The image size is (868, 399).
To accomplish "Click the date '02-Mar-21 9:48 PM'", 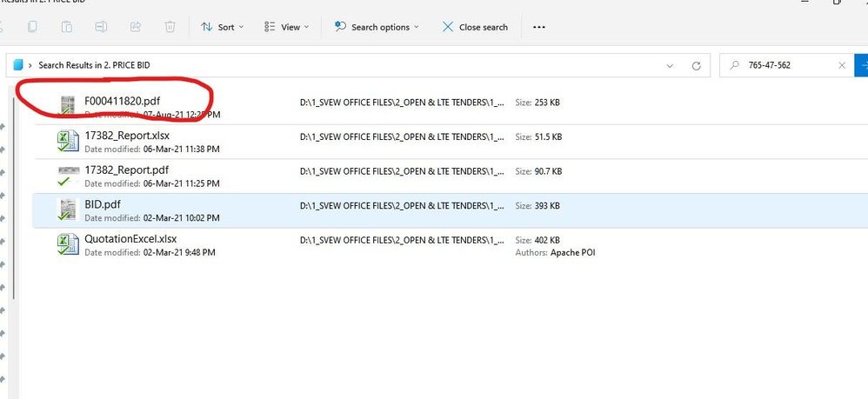I will [179, 252].
